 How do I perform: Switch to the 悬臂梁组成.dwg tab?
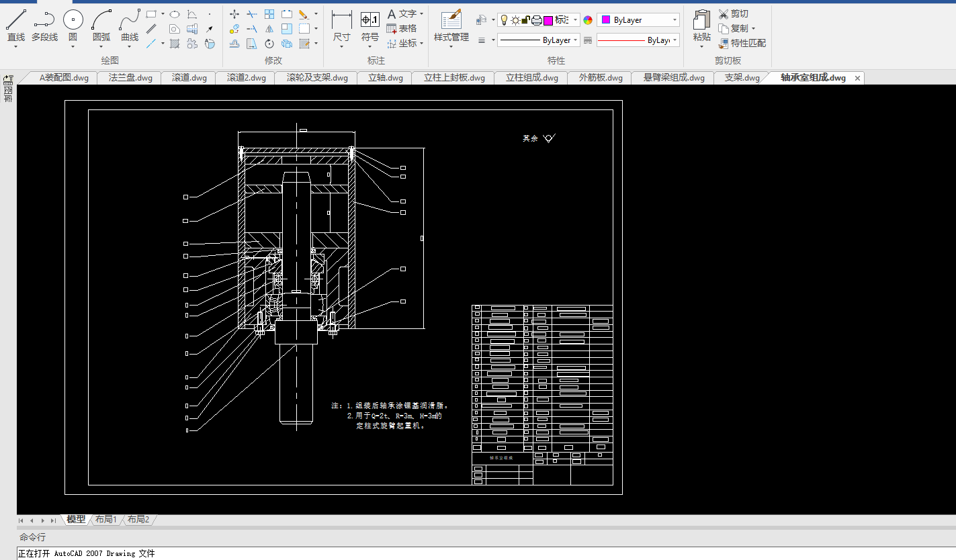pyautogui.click(x=674, y=78)
